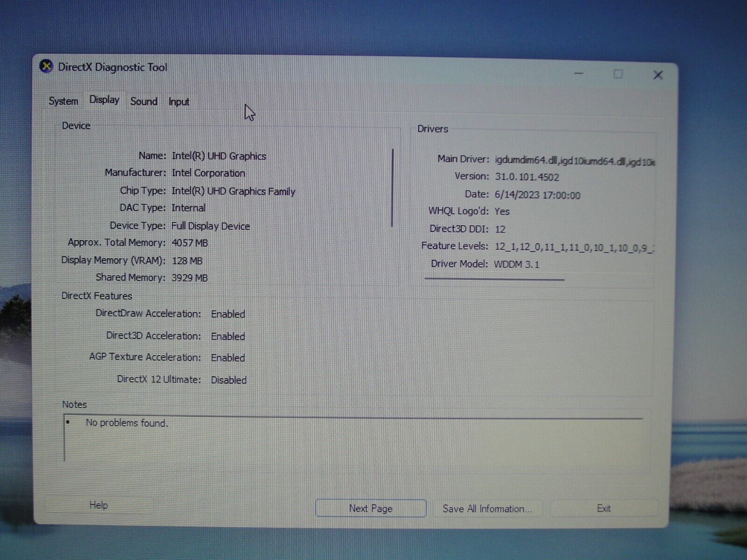
Task: Click the 'Feature Levels:' label
Action: point(455,246)
